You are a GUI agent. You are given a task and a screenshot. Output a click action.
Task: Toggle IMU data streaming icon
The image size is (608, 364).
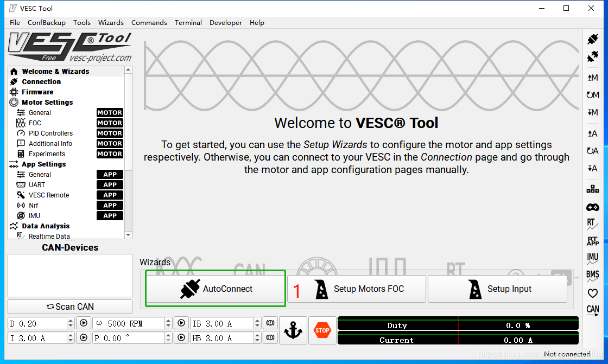592,258
